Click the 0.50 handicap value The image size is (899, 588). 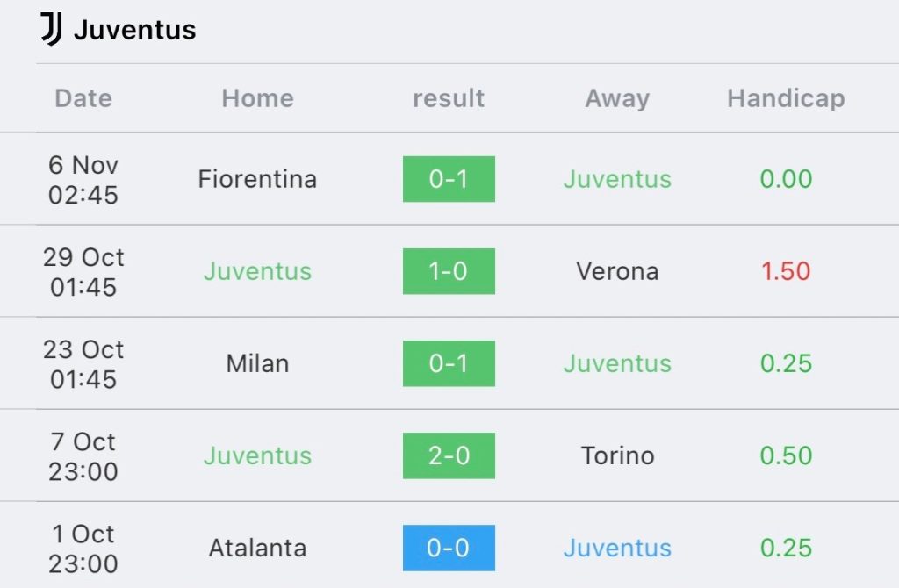786,455
